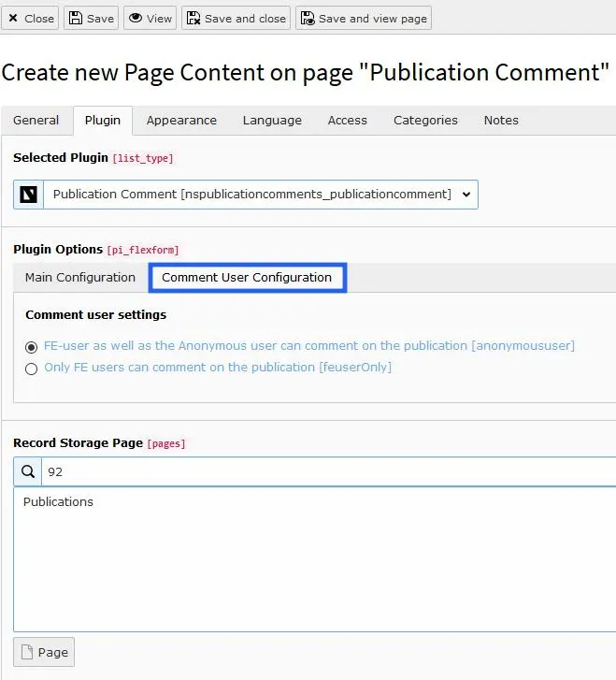The image size is (616, 680).
Task: Click the Close X icon
Action: pyautogui.click(x=13, y=18)
